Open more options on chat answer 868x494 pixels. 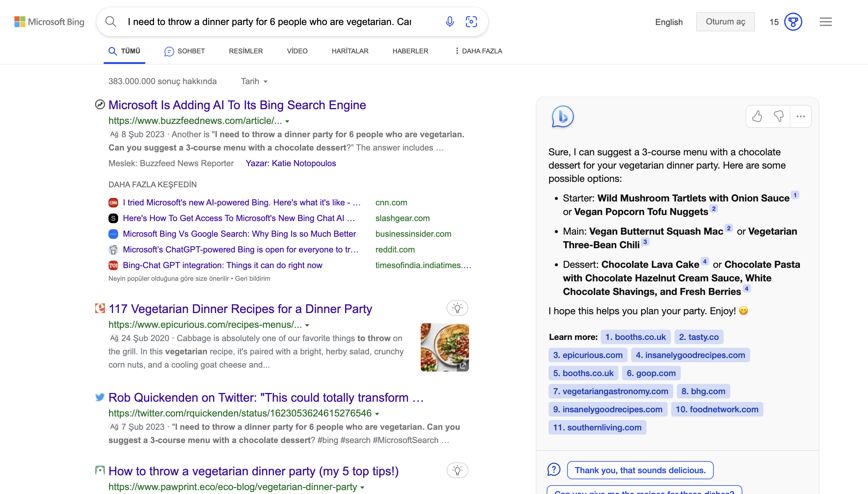800,116
